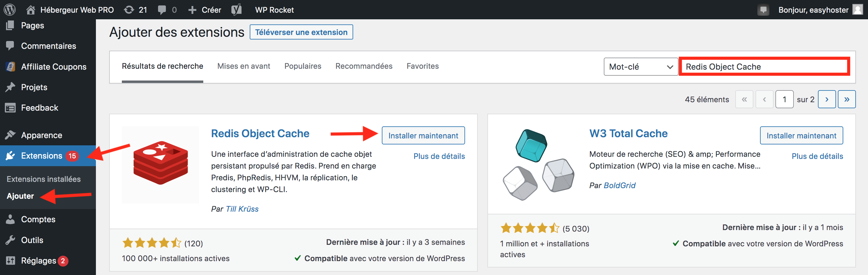
Task: Click Téléverser une extension button
Action: (301, 32)
